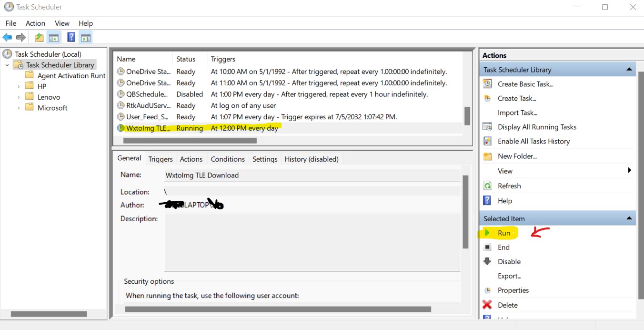
Task: Click Enable All Tasks History
Action: pyautogui.click(x=533, y=141)
